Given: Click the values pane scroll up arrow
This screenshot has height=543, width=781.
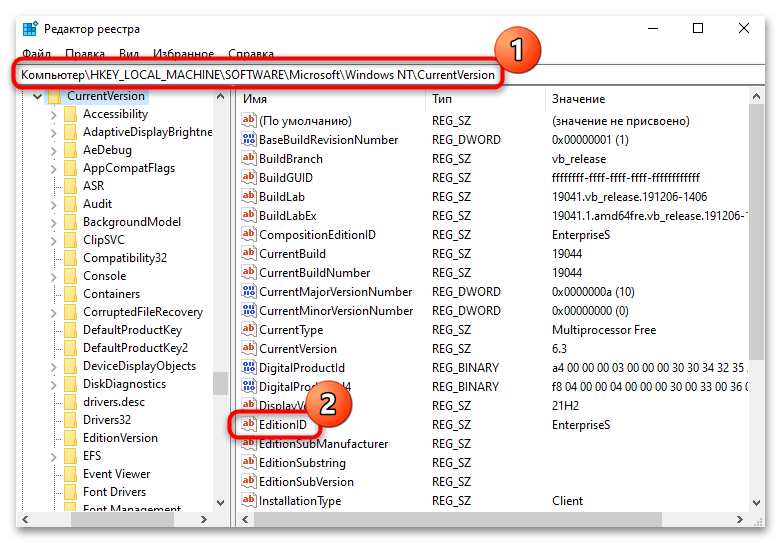Looking at the screenshot, I should pyautogui.click(x=756, y=97).
